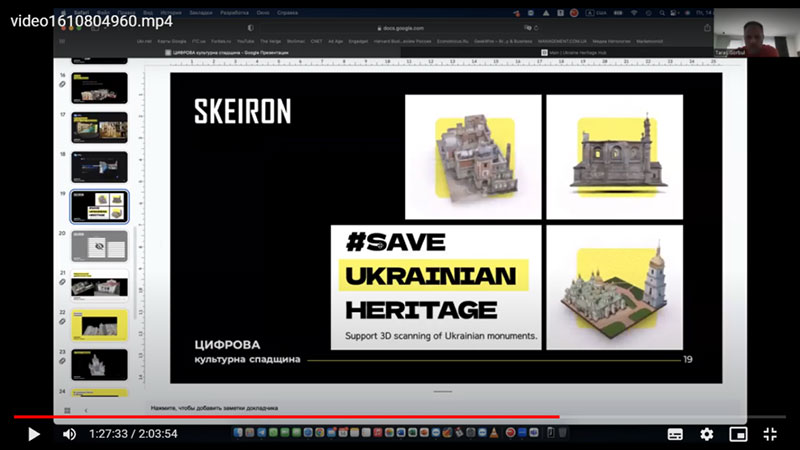This screenshot has height=450, width=800.
Task: Open the YouTube bookmark
Action: [x=245, y=41]
